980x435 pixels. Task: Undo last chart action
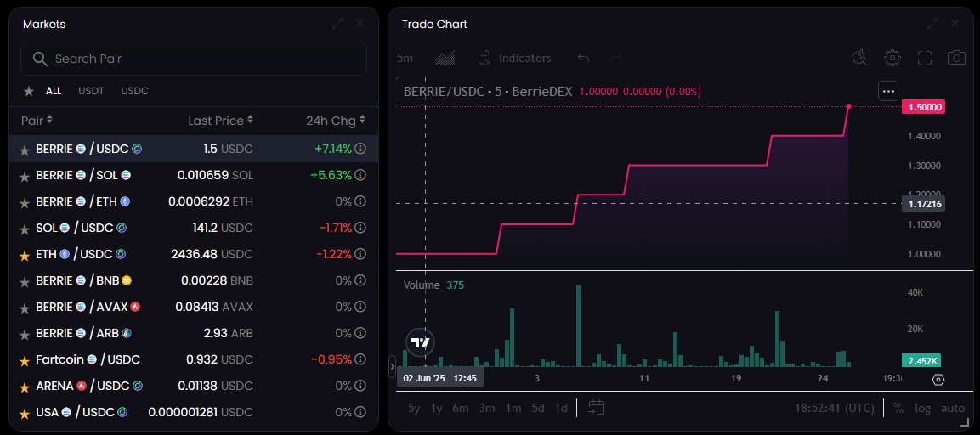pos(584,58)
